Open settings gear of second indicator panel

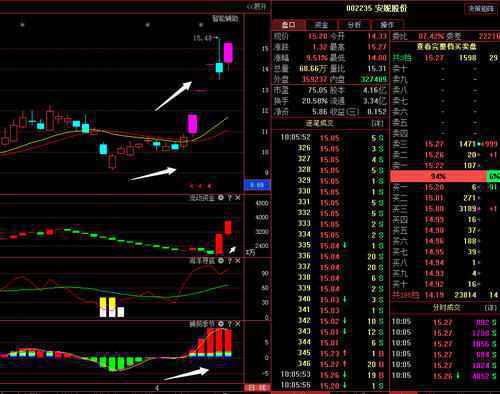[x=221, y=261]
